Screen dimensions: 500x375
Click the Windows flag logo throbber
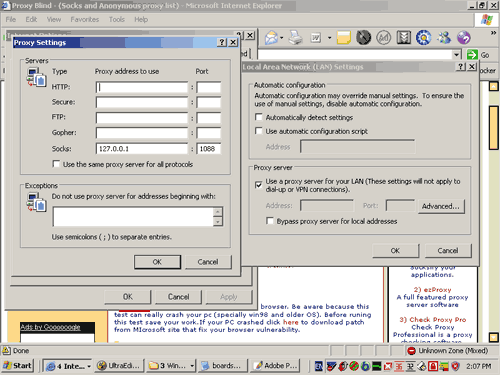click(486, 20)
